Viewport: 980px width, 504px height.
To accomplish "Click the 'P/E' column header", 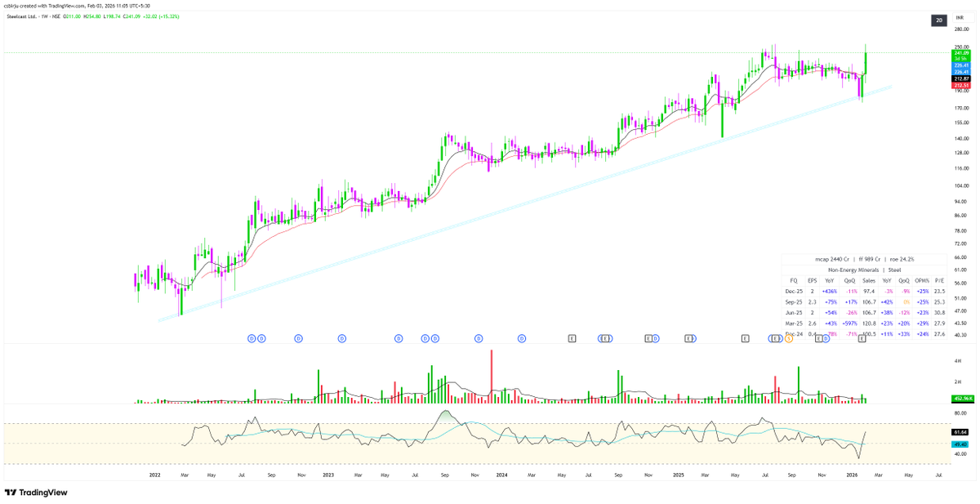I will pos(939,281).
